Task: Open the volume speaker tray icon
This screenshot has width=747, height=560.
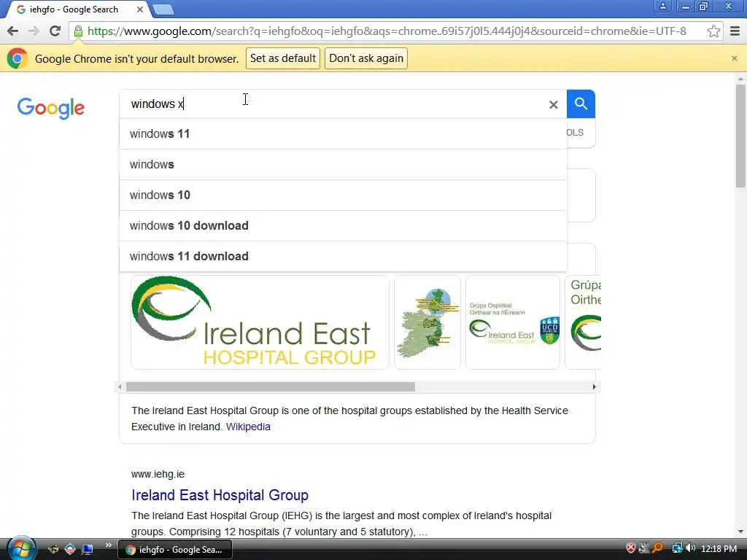Action: pyautogui.click(x=690, y=548)
